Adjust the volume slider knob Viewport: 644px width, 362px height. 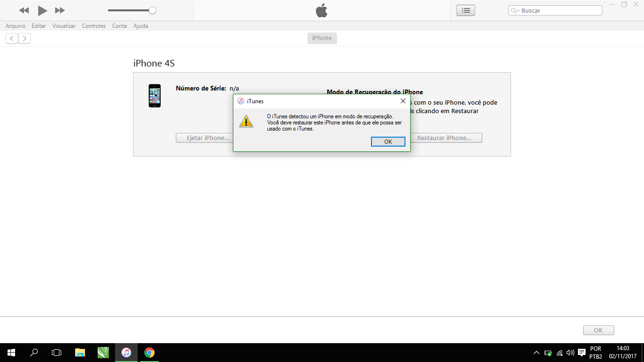pyautogui.click(x=152, y=10)
